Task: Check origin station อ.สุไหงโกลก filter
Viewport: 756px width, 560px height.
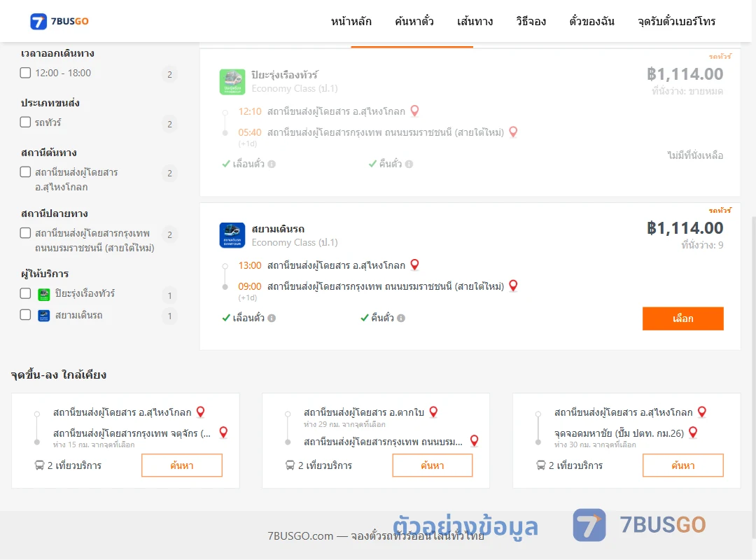Action: click(26, 172)
